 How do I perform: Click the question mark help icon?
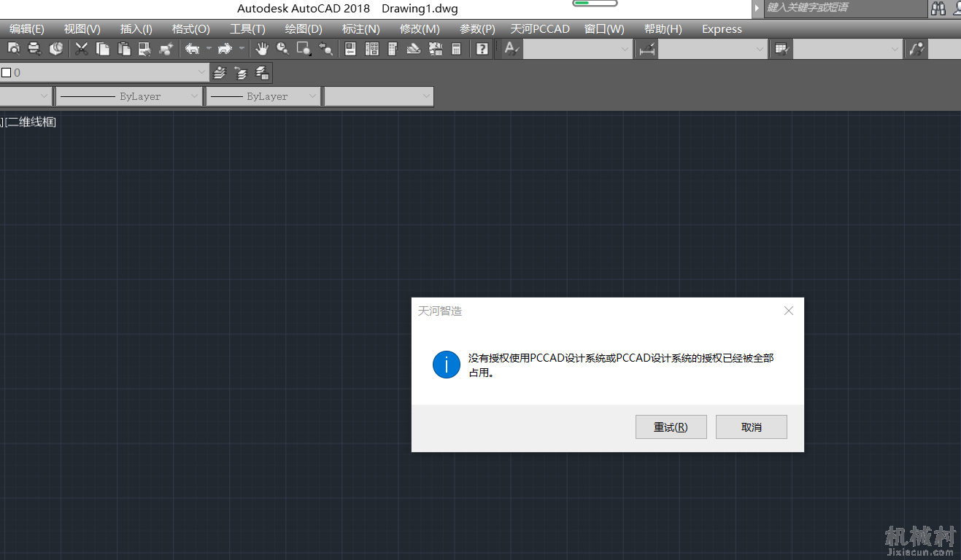482,49
